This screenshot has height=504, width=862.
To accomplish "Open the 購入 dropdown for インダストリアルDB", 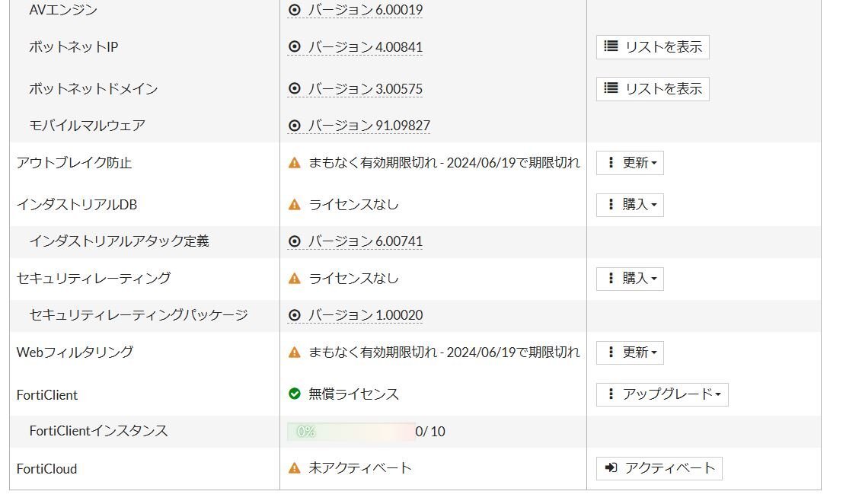I will pyautogui.click(x=630, y=205).
